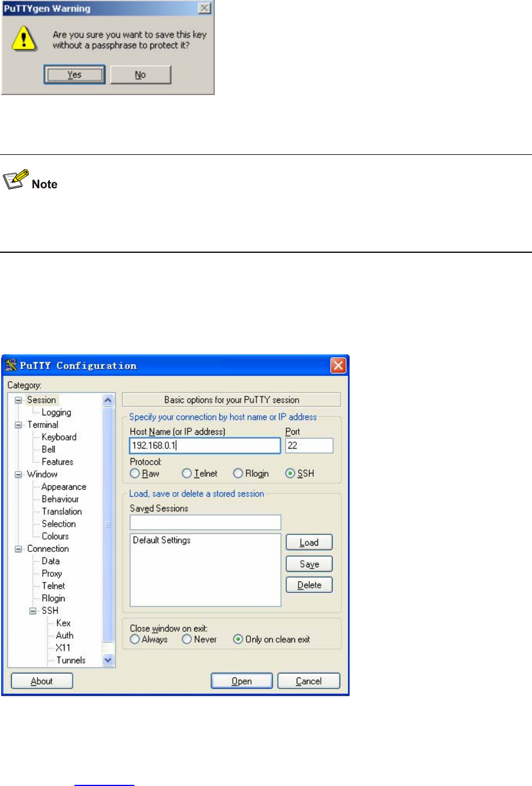Select the Telnet protocol option
This screenshot has height=786, width=532.
pos(187,473)
